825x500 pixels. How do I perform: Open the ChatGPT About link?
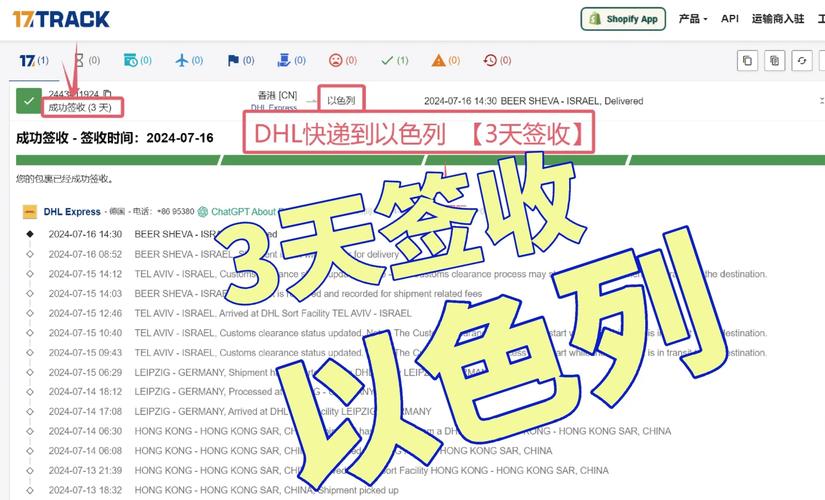[x=243, y=212]
